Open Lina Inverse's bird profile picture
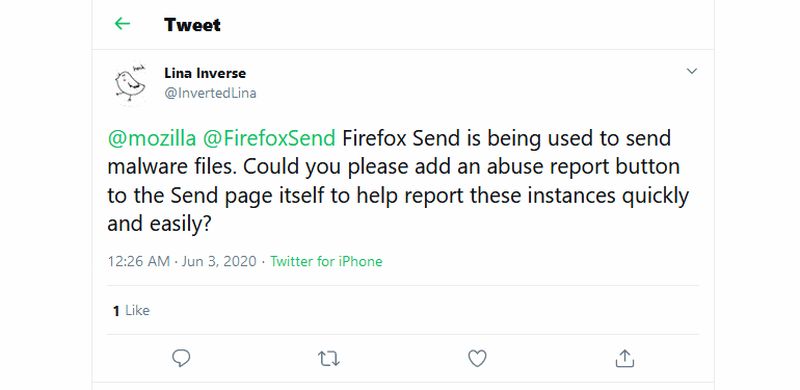This screenshot has height=390, width=800. click(x=130, y=83)
